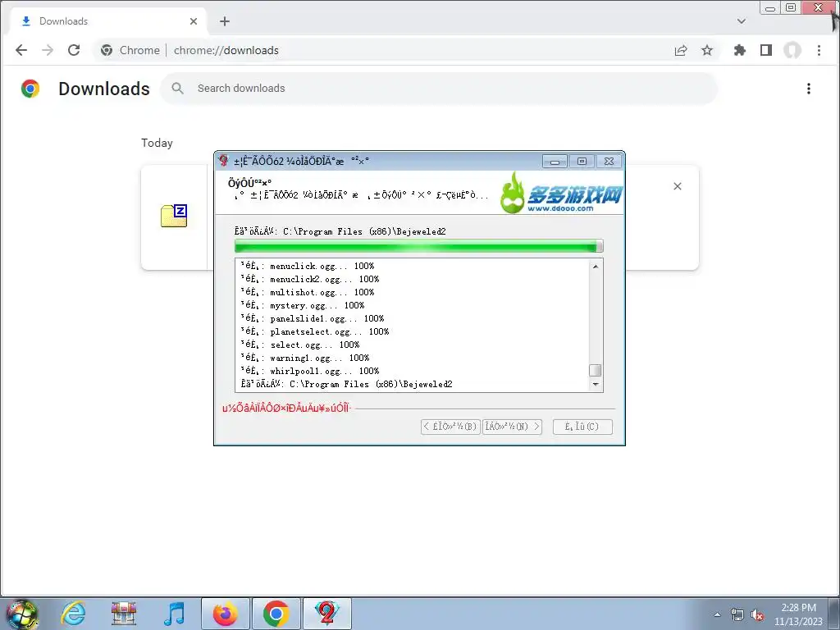
Task: Click the zip file icon in download card
Action: pos(174,216)
